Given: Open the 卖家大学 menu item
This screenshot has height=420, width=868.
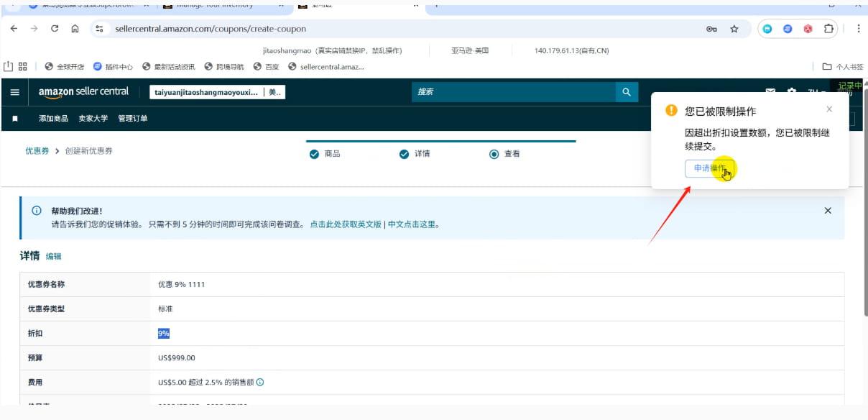Looking at the screenshot, I should tap(93, 118).
